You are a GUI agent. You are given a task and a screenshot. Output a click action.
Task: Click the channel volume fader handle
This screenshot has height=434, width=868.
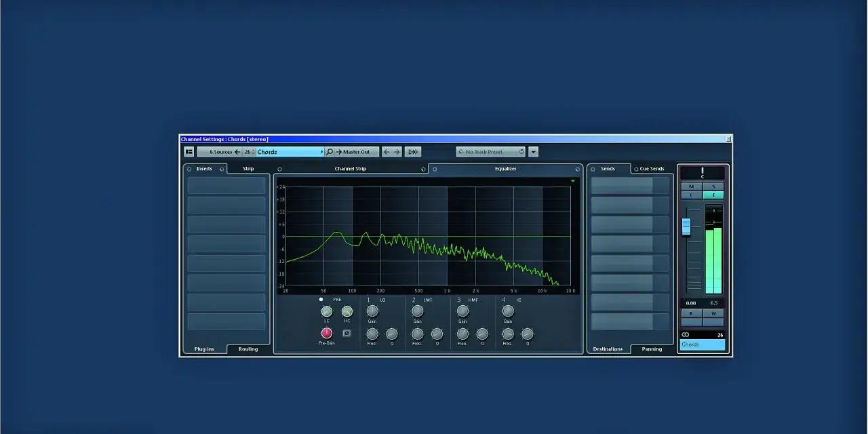(x=686, y=226)
